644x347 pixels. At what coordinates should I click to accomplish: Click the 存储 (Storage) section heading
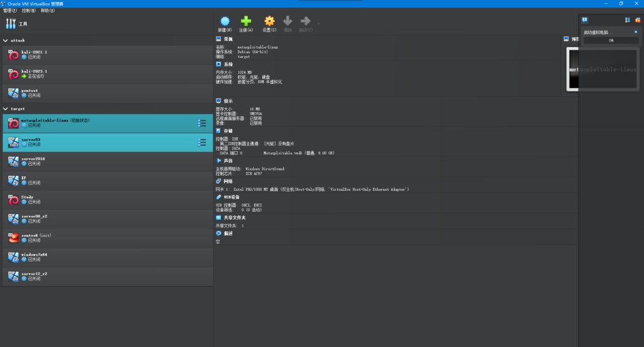(228, 131)
